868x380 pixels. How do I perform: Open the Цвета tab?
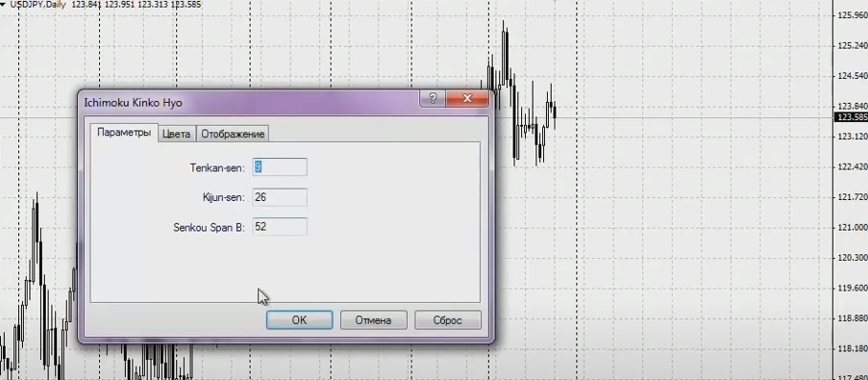[176, 134]
